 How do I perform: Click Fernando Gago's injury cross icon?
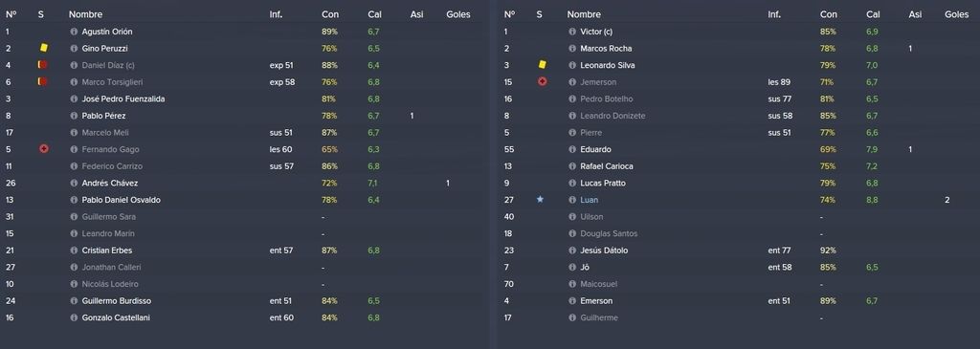(44, 148)
